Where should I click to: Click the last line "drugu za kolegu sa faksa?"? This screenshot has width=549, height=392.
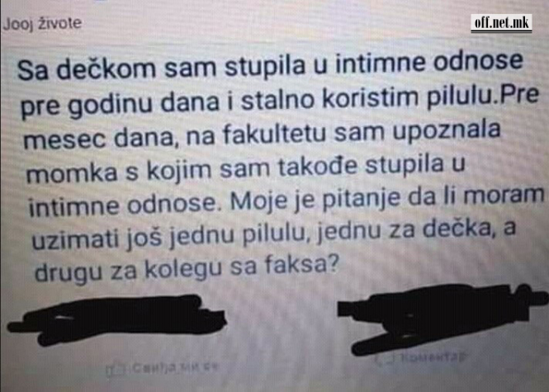(x=187, y=268)
